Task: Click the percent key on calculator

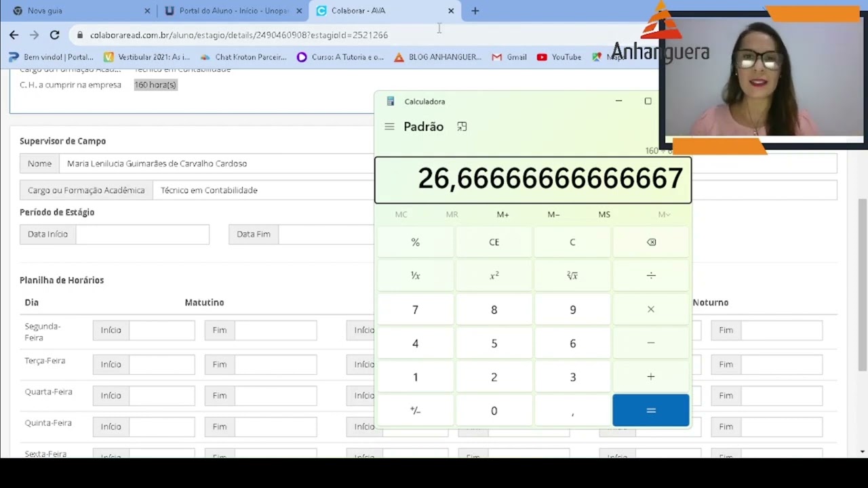Action: click(416, 242)
